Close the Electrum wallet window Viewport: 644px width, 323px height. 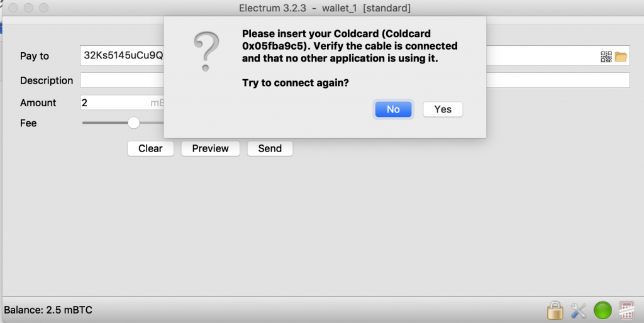[x=13, y=8]
